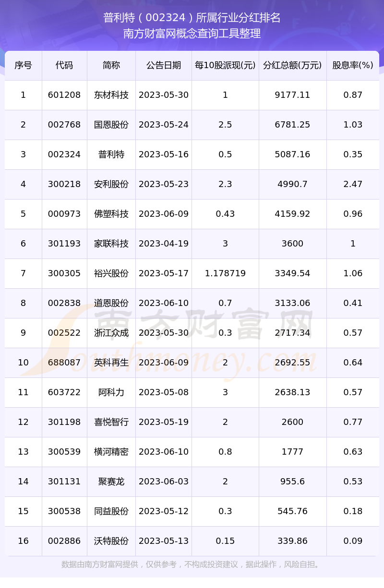384x588 pixels.
Task: Click the 裕兴股份 payout value 1.178719
Action: 225,273
